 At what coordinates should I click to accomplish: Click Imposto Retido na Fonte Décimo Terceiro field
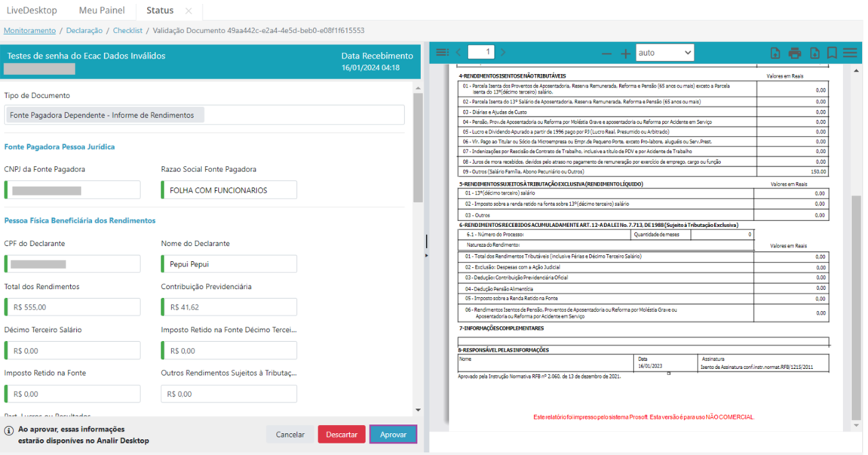click(x=229, y=351)
